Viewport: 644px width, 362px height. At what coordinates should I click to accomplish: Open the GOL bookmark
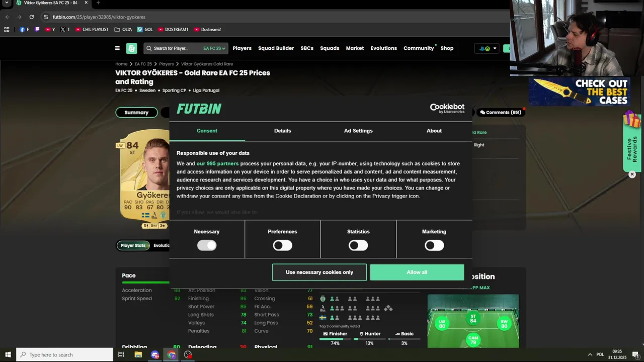tap(145, 30)
